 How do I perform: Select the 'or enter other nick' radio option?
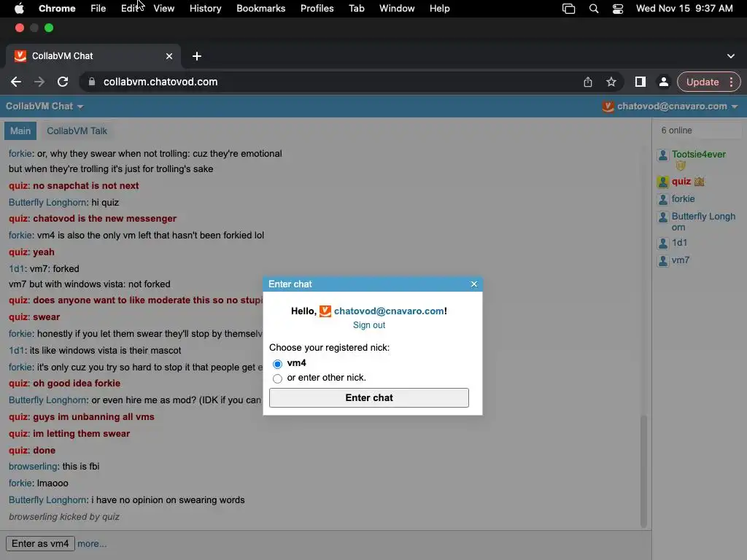(277, 378)
